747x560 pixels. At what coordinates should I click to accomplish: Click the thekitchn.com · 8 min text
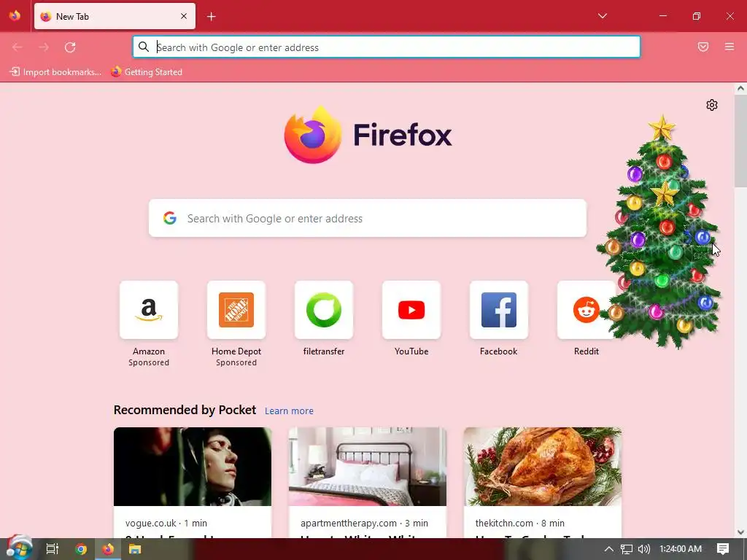(x=519, y=523)
